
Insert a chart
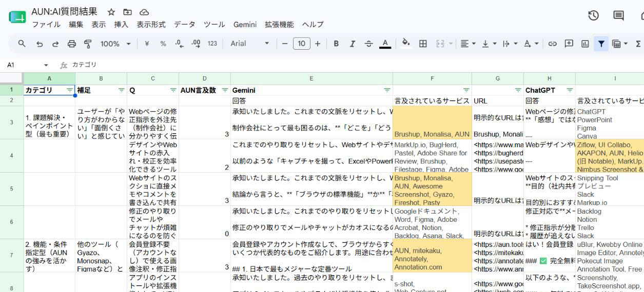[x=585, y=44]
